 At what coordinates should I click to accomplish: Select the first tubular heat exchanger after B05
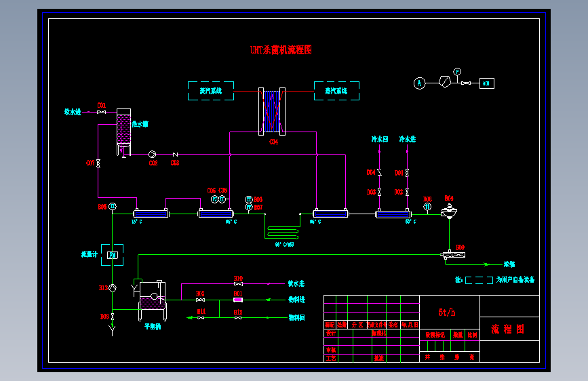pos(151,214)
